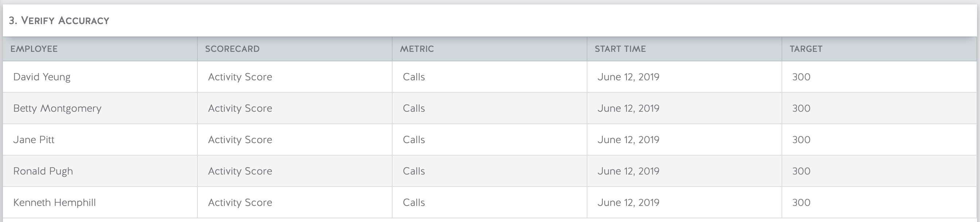Select the Jane Pitt employee cell
Image resolution: width=980 pixels, height=222 pixels.
pyautogui.click(x=100, y=140)
